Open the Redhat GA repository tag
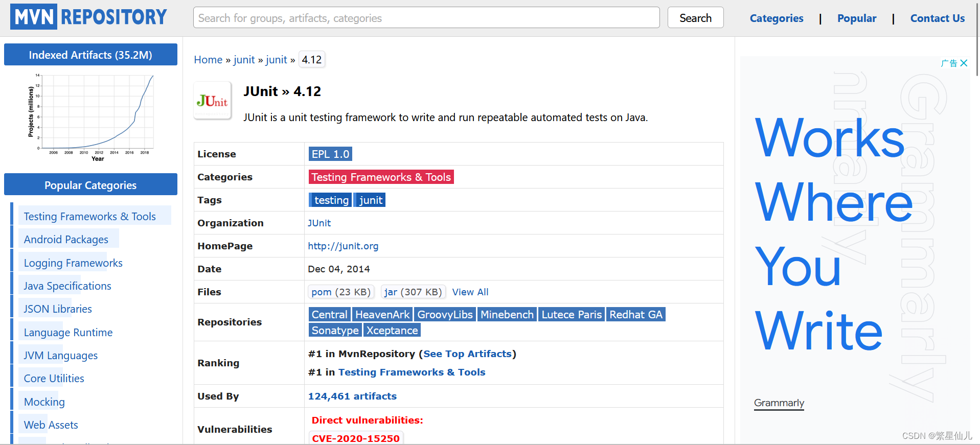Screen dimensions: 980x445 point(636,314)
